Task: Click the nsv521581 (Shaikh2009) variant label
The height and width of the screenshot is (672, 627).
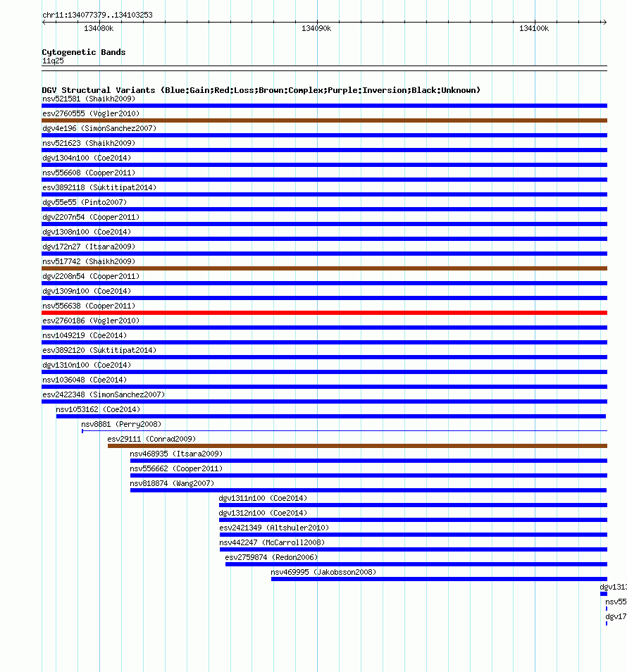Action: tap(89, 99)
